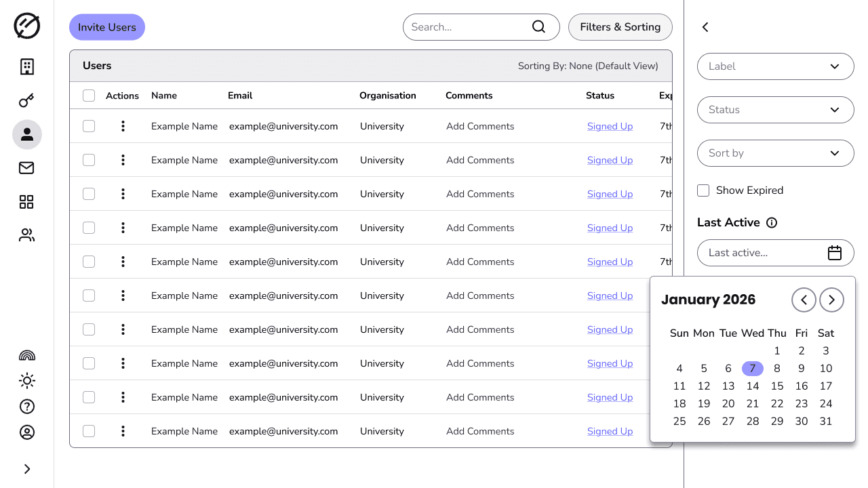Click the Status column header

pos(600,96)
